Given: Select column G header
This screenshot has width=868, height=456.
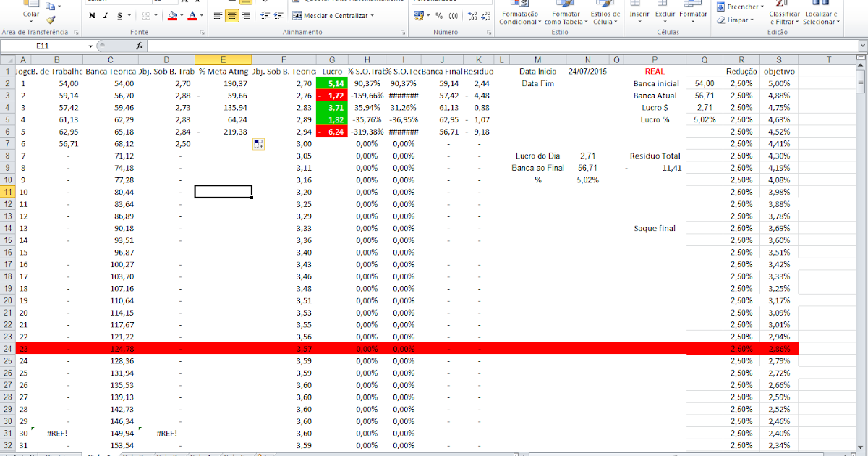Looking at the screenshot, I should 332,59.
